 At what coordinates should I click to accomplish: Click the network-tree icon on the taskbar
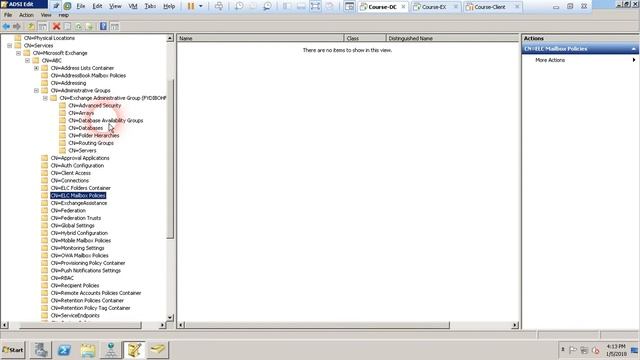(111, 350)
